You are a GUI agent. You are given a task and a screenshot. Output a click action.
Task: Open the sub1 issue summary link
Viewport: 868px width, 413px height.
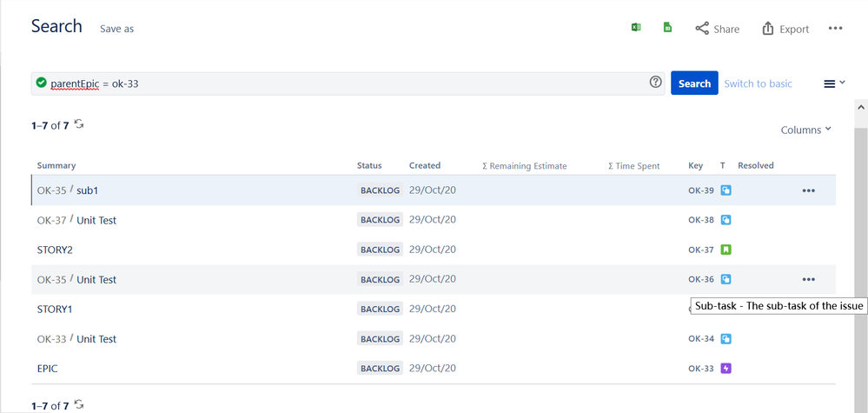tap(88, 190)
